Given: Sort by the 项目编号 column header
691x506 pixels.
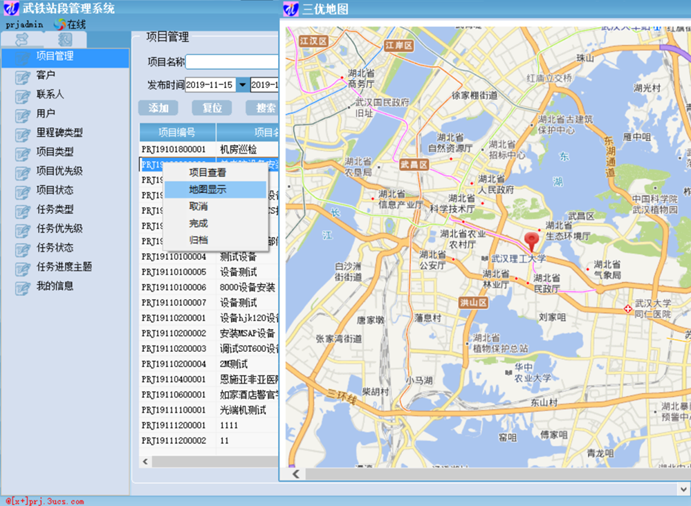Looking at the screenshot, I should pos(177,132).
